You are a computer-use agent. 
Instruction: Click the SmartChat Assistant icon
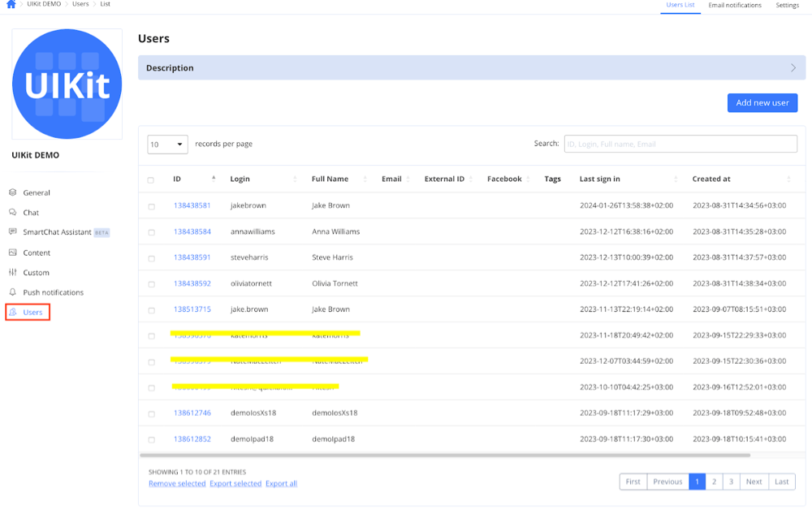(13, 232)
